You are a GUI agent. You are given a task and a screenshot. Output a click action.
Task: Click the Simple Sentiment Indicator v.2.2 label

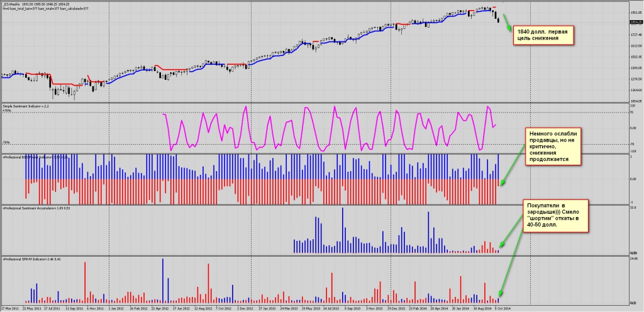[26, 107]
